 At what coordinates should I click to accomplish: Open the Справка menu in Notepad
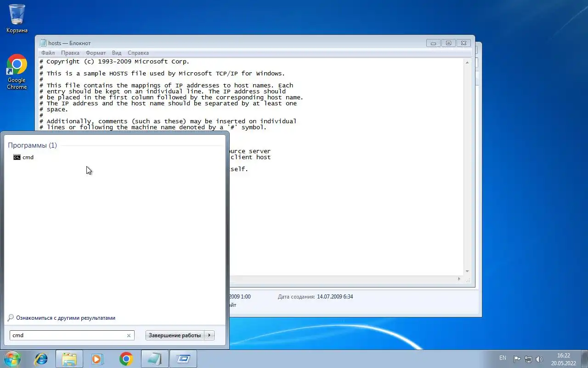[x=138, y=53]
